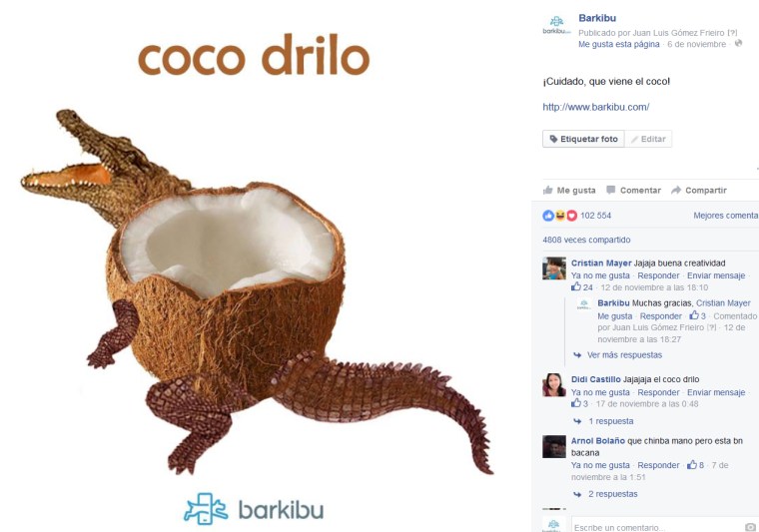Image resolution: width=759 pixels, height=532 pixels.
Task: Expand '1 respuesta' under Didi Castillo
Action: 603,421
